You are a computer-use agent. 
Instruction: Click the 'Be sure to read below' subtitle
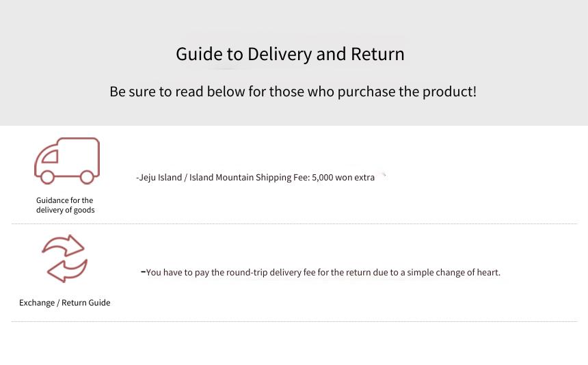coord(293,92)
